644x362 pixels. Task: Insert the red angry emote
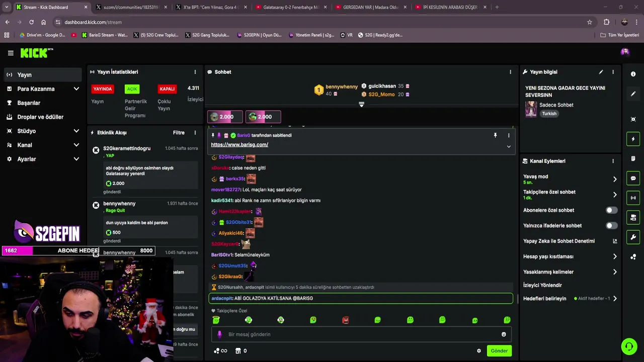pyautogui.click(x=345, y=320)
